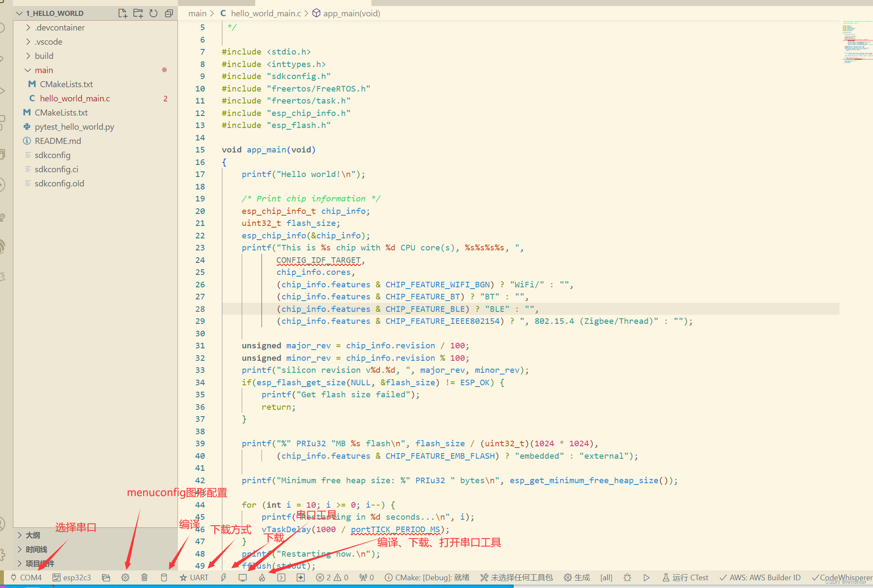Click portTICK_PERIOD_MS underlined identifier
The width and height of the screenshot is (873, 588).
coord(395,529)
